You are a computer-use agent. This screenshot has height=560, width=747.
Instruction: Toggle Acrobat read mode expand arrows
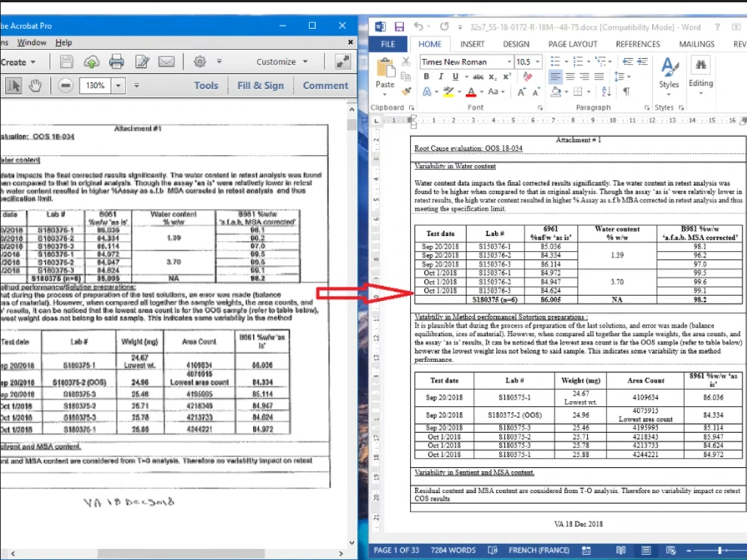click(343, 61)
